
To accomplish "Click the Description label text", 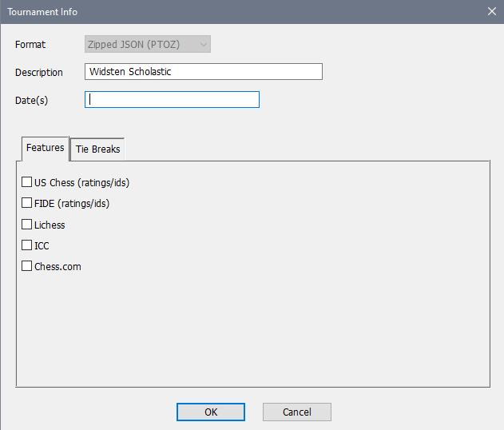I will coord(38,73).
